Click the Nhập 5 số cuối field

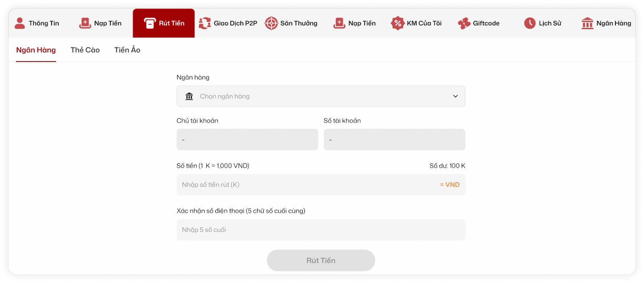(320, 230)
